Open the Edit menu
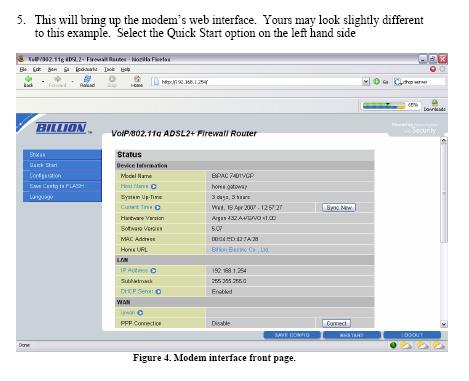Screen dimensions: 469x381 (37, 69)
